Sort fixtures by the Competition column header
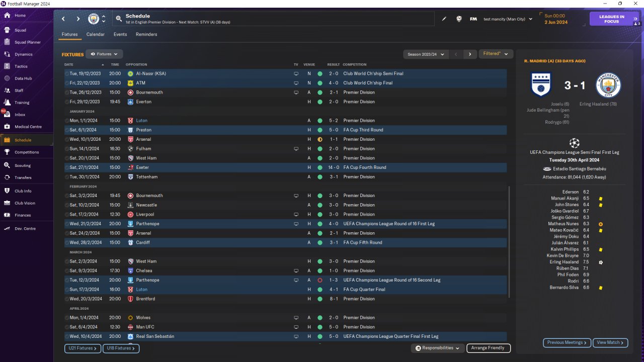The width and height of the screenshot is (644, 362). (x=355, y=65)
